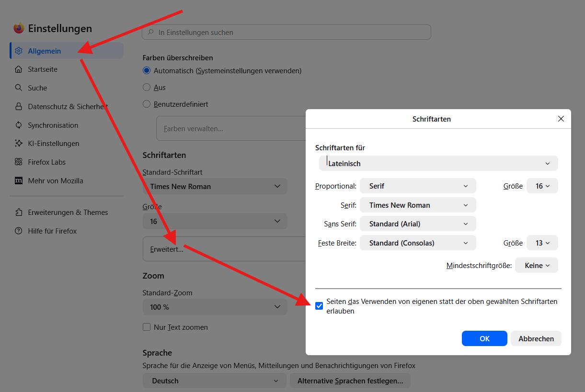Click the Mindestschriftgröße label

[x=479, y=265]
